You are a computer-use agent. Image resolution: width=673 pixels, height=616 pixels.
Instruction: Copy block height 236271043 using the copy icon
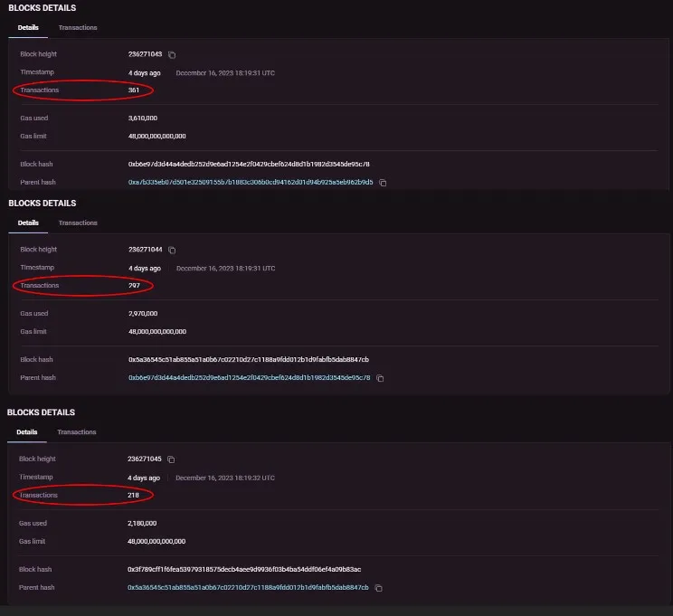pos(172,55)
